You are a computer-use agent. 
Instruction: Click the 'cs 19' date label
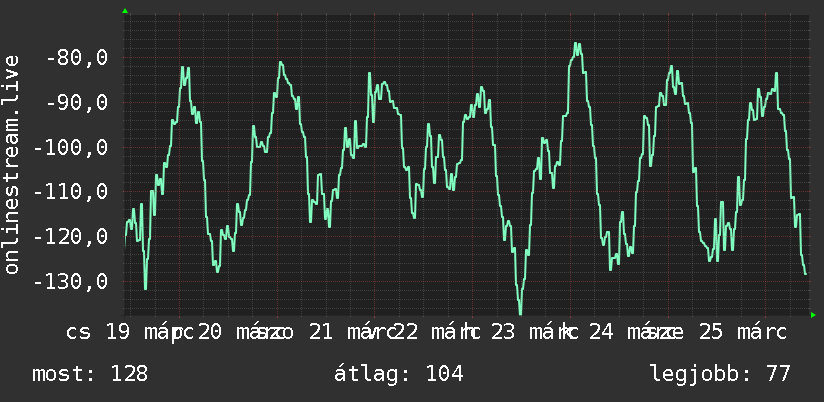[98, 332]
